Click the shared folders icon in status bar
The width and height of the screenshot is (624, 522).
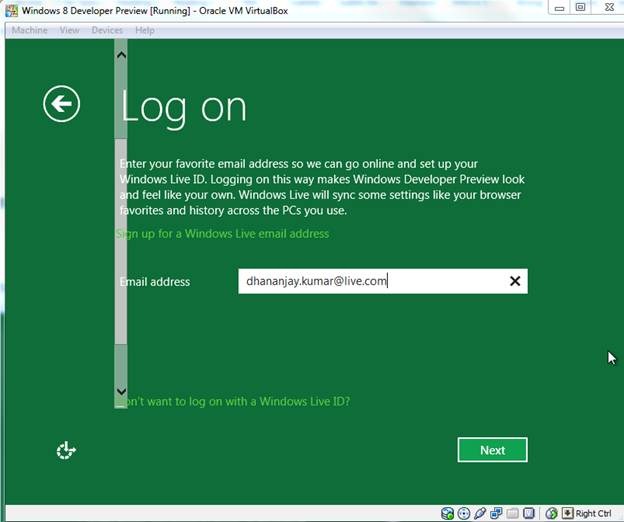[513, 513]
